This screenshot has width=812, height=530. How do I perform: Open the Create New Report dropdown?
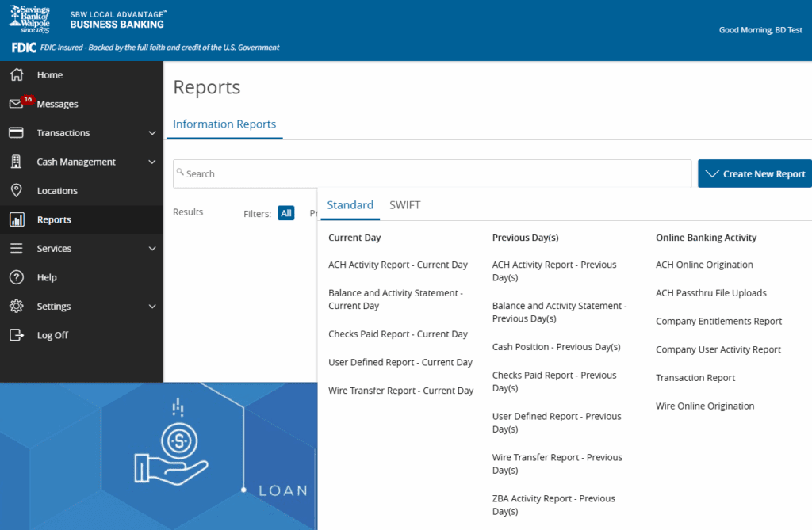tap(754, 173)
